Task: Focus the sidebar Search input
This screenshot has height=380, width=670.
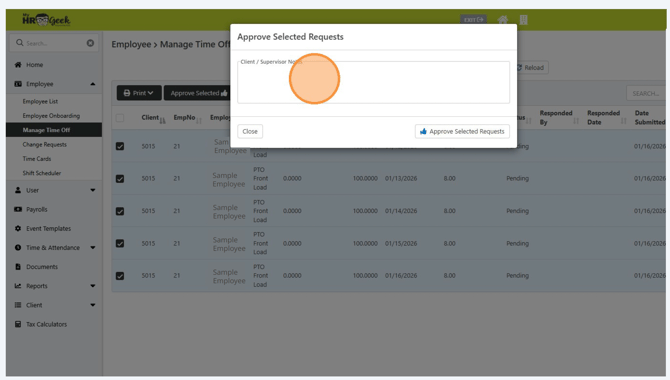Action: coord(54,43)
